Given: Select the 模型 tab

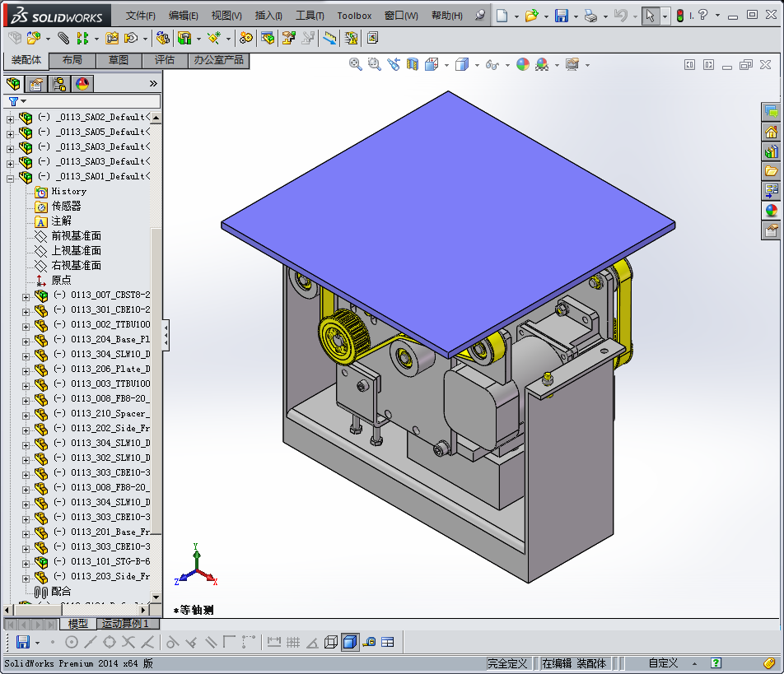Looking at the screenshot, I should (x=78, y=624).
